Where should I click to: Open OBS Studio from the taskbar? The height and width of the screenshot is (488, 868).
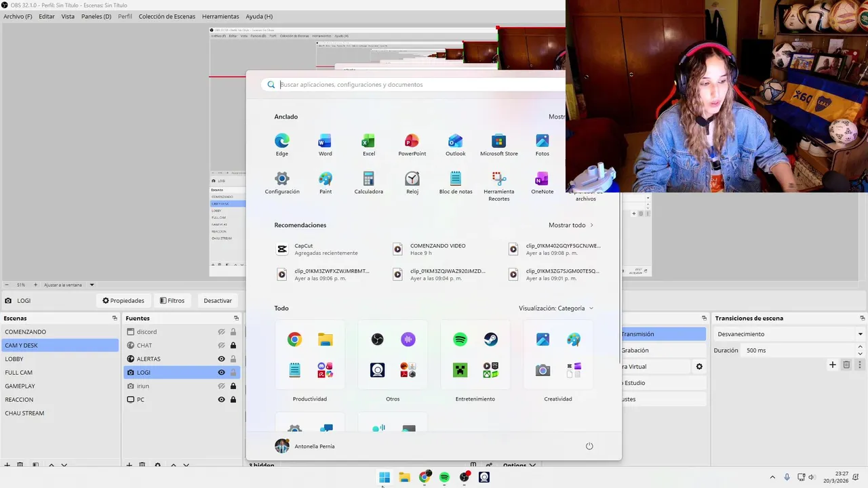464,477
